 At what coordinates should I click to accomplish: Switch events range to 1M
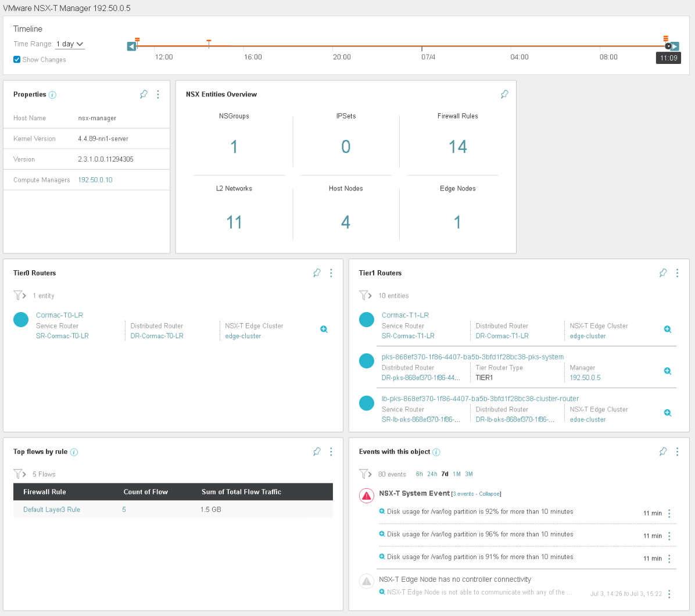pyautogui.click(x=457, y=474)
